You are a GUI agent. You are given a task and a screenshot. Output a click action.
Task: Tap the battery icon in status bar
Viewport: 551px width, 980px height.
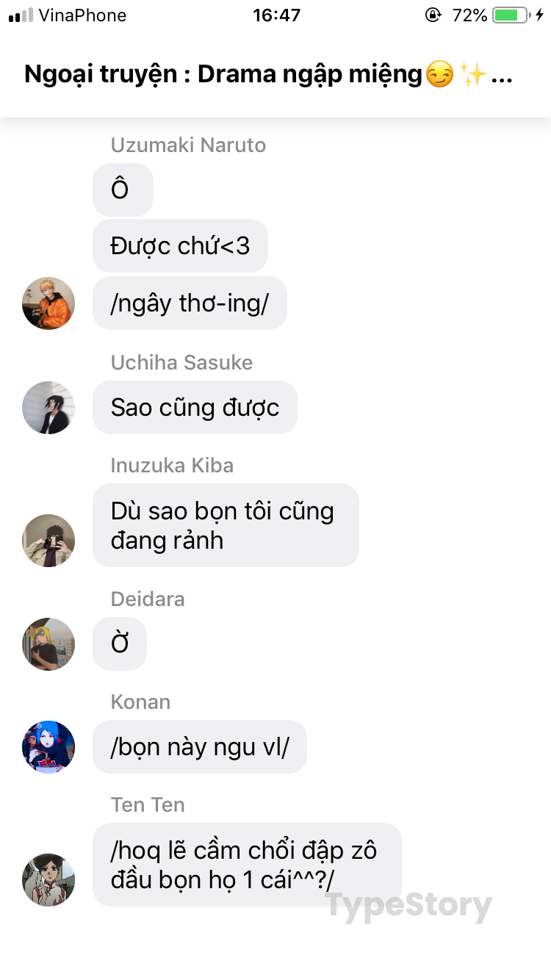(512, 15)
